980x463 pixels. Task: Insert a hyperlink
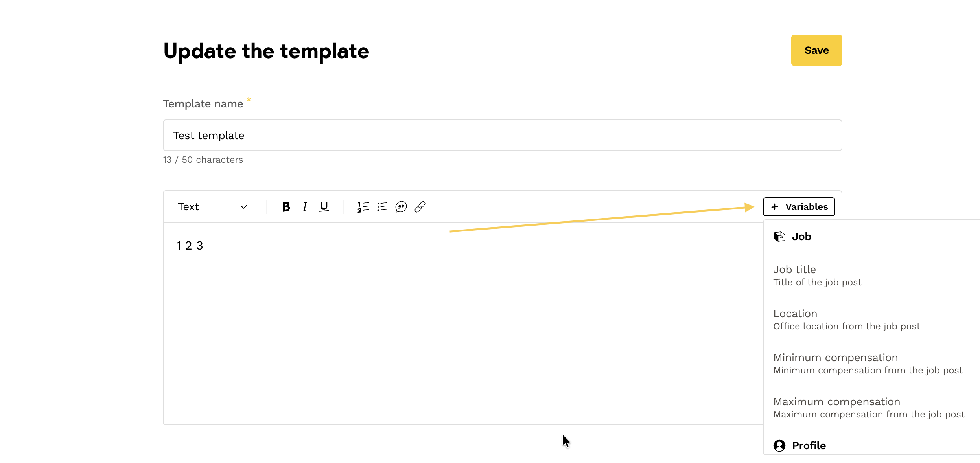click(x=420, y=207)
